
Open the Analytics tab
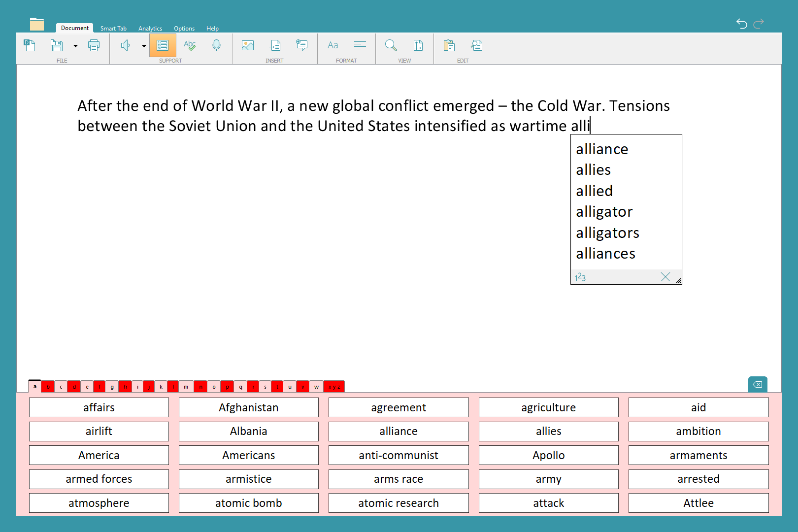150,29
